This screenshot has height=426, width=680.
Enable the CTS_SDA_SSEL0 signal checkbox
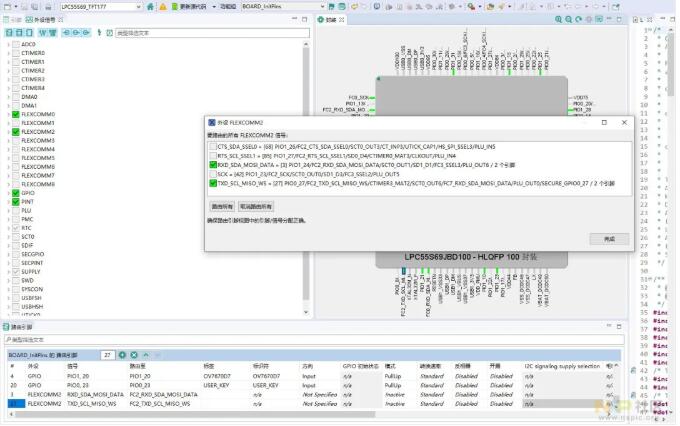coord(213,146)
